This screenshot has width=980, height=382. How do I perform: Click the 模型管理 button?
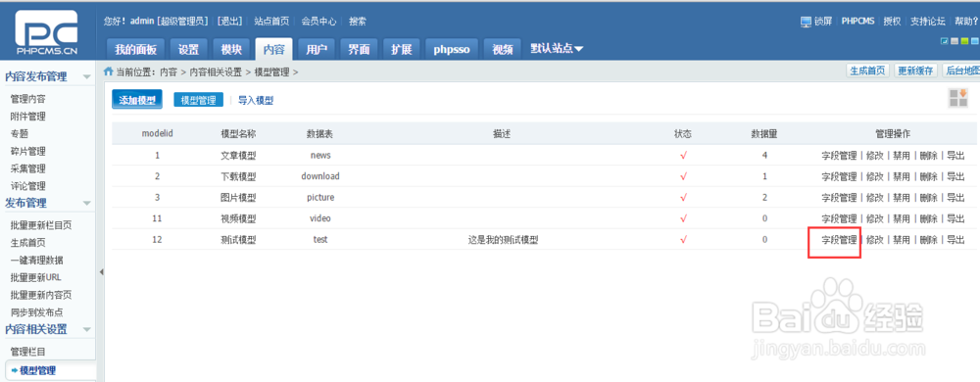click(198, 100)
